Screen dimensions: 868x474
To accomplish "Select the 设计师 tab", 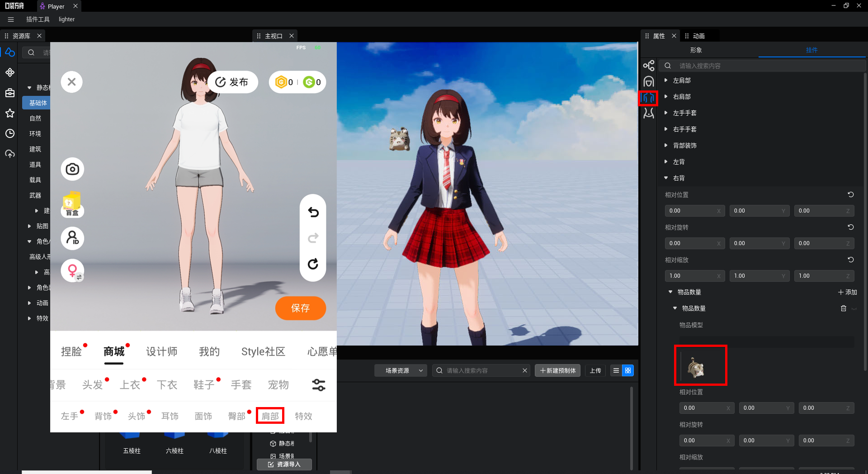I will [x=161, y=351].
